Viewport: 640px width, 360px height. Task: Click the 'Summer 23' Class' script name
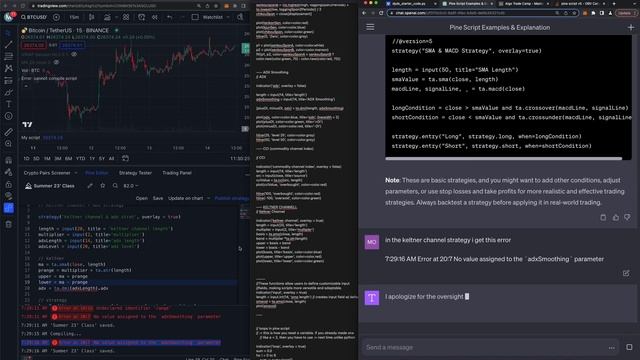(54, 186)
